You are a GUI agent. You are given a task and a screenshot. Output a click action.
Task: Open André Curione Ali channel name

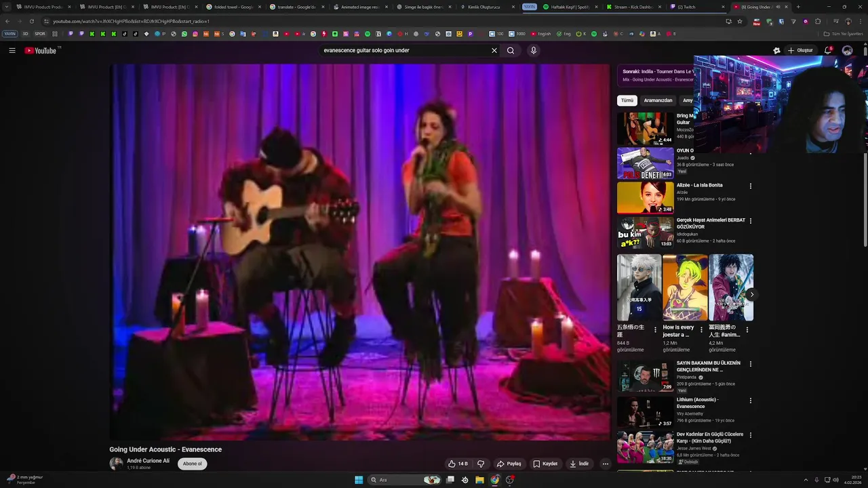[148, 461]
